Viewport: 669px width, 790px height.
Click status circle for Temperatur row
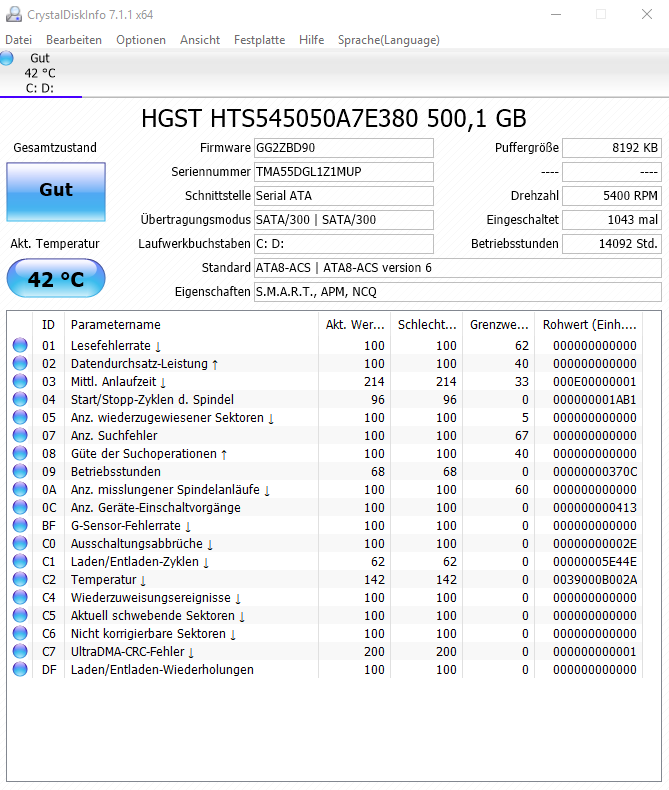20,579
